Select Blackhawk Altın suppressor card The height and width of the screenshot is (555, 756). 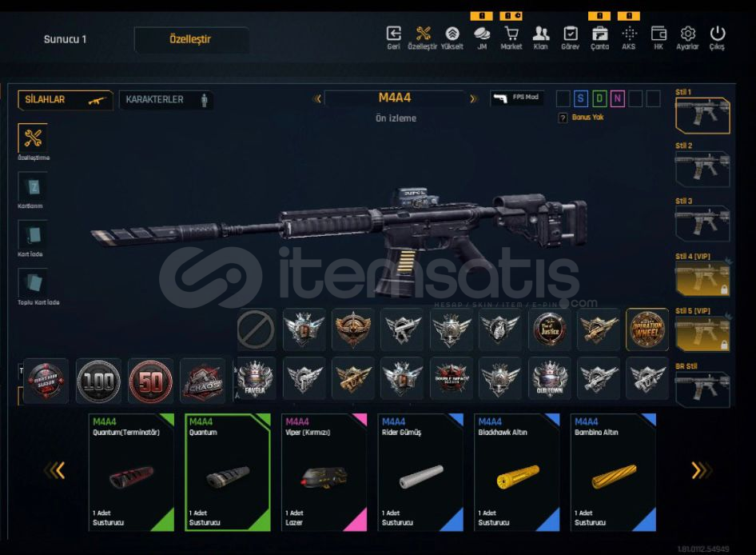pyautogui.click(x=517, y=472)
